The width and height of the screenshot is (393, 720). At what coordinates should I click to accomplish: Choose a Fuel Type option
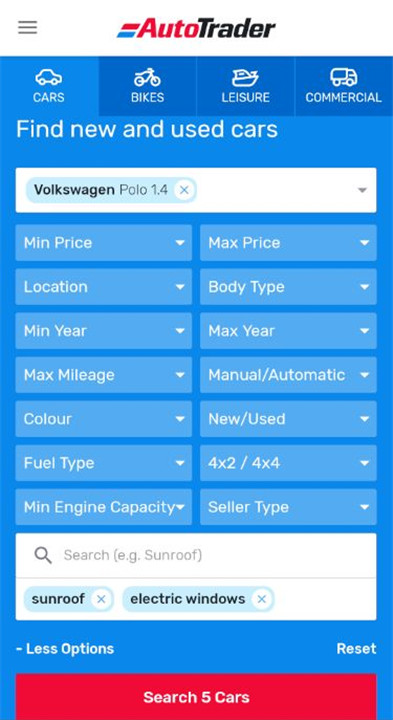point(104,463)
